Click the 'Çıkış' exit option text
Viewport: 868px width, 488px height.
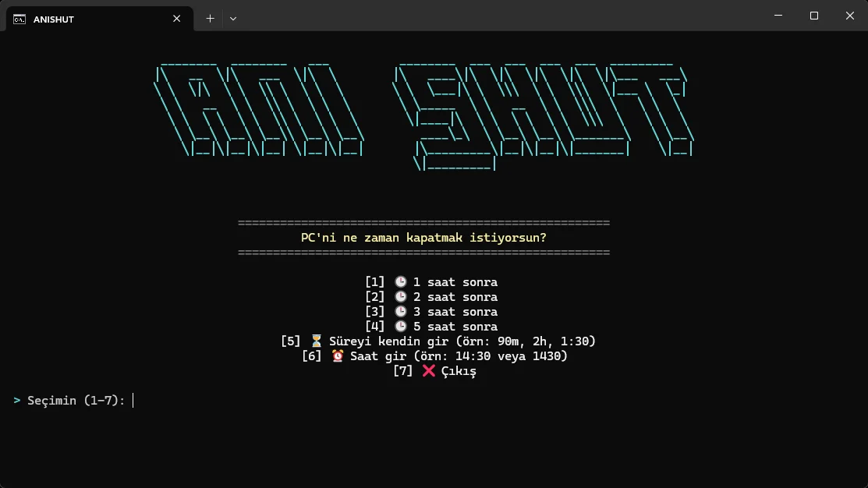click(x=459, y=371)
